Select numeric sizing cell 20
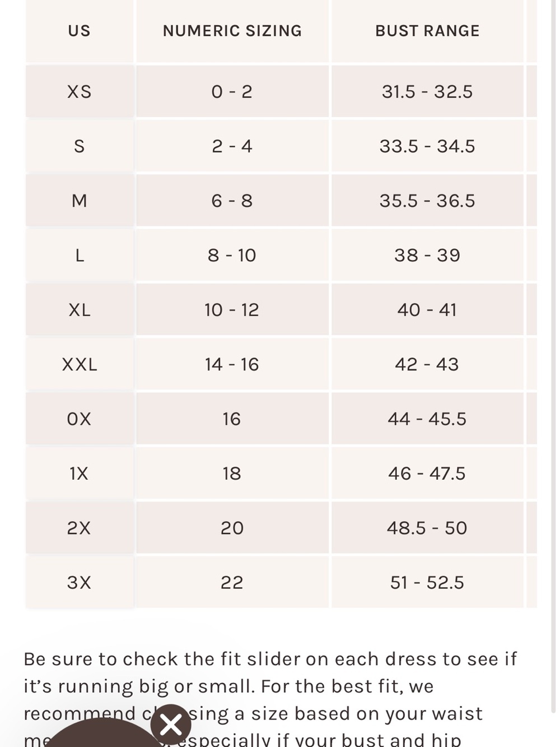Viewport: 560px width, 747px height. coord(232,528)
